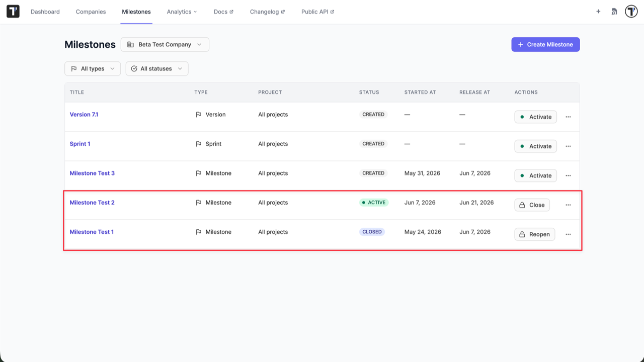644x362 pixels.
Task: Open more options for Milestone Test 1
Action: (x=568, y=234)
